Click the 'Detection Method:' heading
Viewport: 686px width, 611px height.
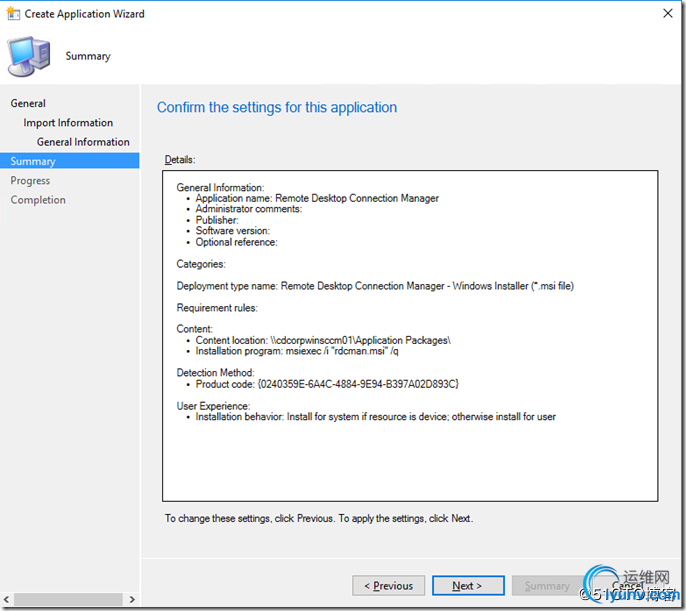pyautogui.click(x=215, y=373)
